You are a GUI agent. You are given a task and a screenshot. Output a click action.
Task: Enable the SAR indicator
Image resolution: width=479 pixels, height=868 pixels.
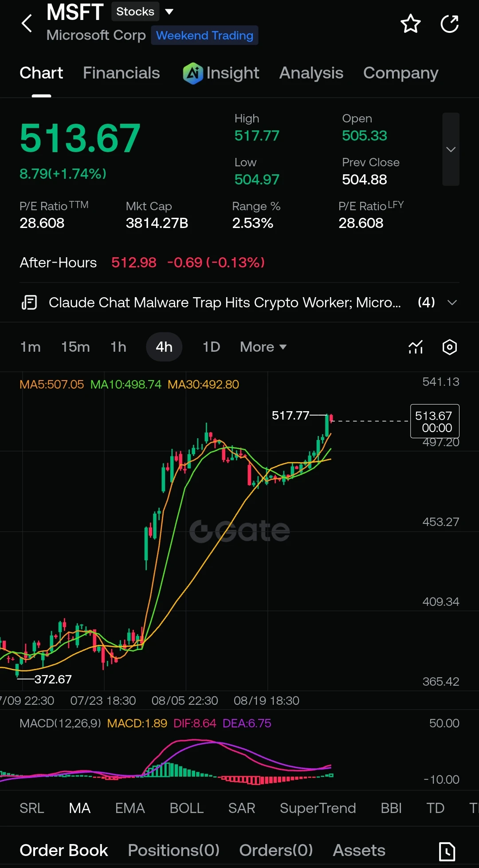(x=241, y=808)
